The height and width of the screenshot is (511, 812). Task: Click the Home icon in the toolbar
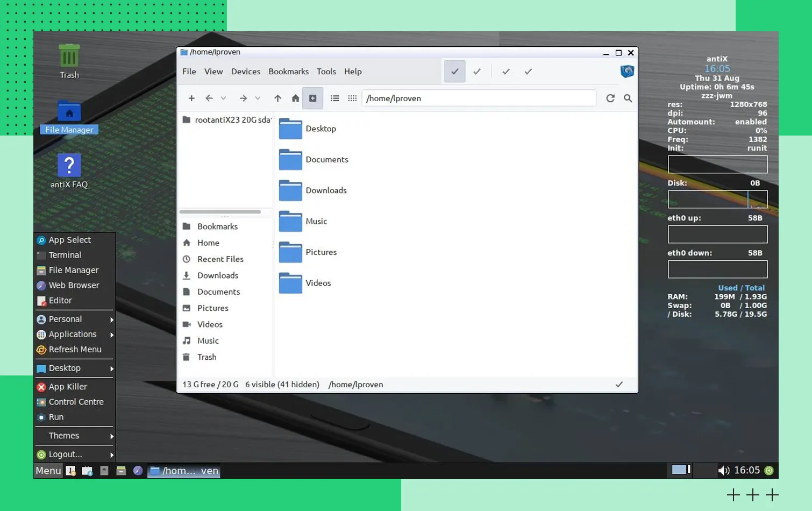click(295, 98)
